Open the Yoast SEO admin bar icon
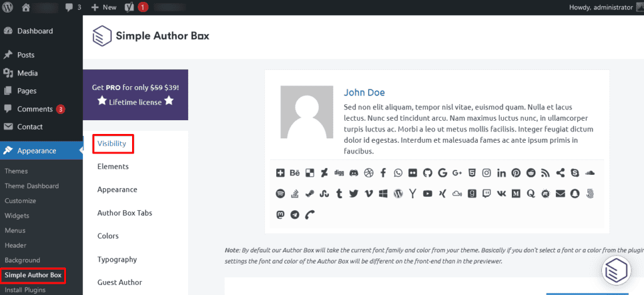Viewport: 644px width, 295px height. 129,8
